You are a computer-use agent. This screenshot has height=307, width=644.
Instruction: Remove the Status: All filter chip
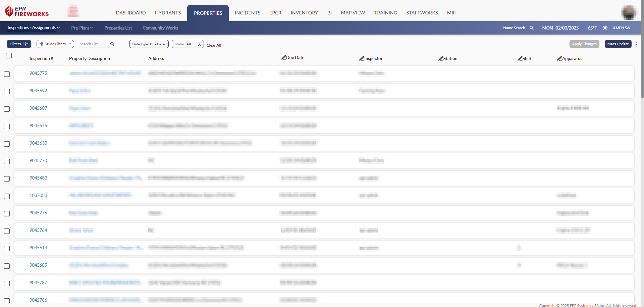[200, 44]
